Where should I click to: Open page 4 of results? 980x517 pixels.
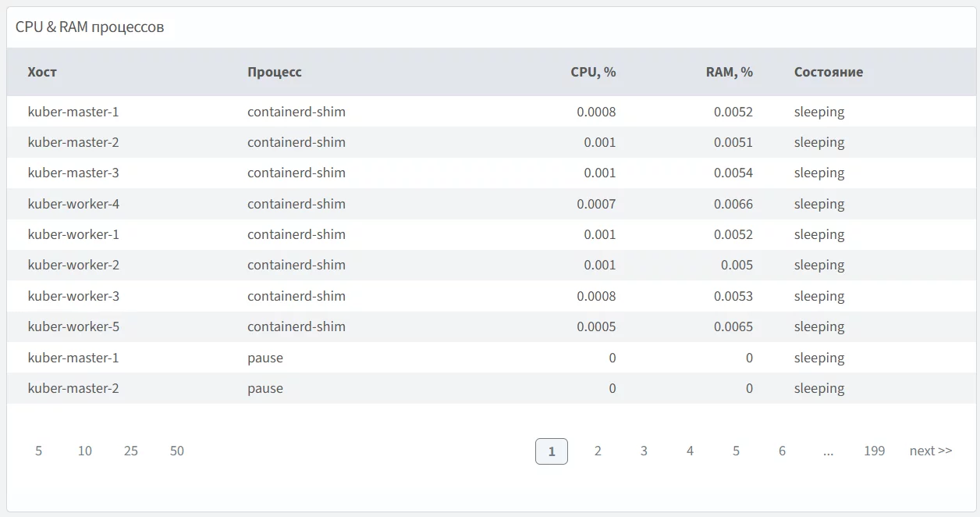click(x=690, y=451)
